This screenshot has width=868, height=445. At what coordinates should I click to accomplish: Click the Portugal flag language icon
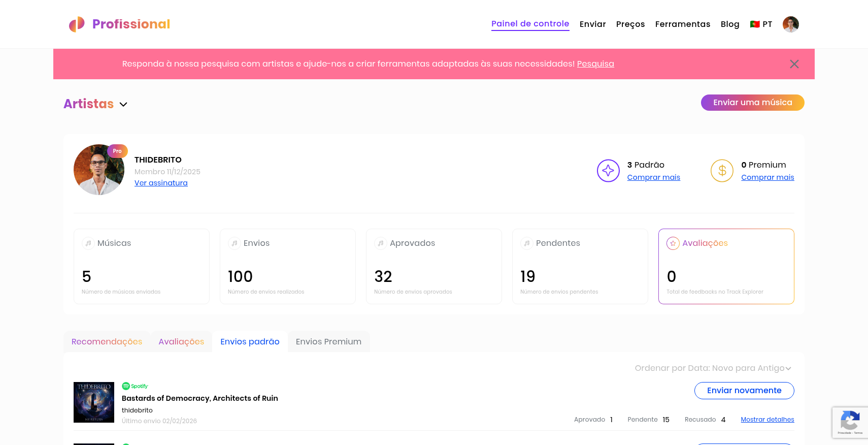[x=754, y=24]
